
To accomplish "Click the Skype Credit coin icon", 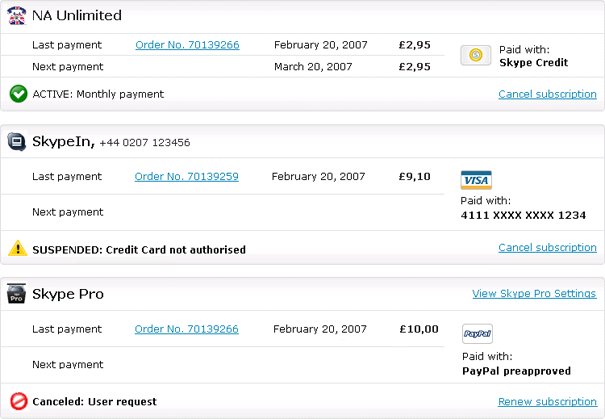I will click(x=476, y=55).
